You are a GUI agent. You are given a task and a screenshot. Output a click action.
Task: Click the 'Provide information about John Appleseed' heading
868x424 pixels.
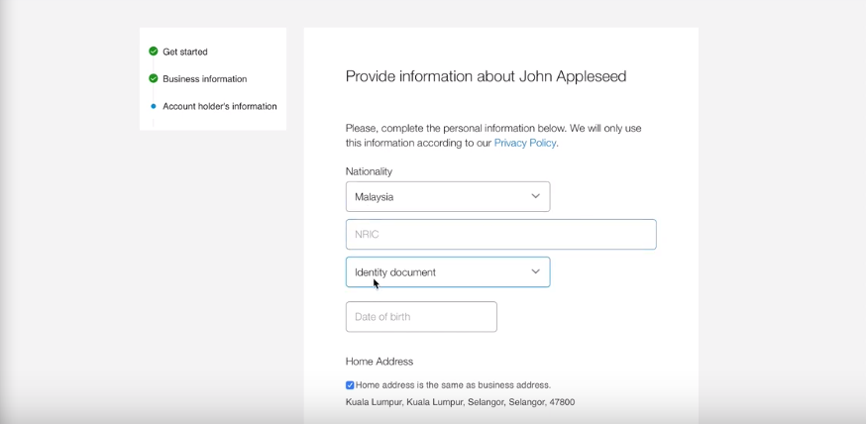(x=486, y=76)
